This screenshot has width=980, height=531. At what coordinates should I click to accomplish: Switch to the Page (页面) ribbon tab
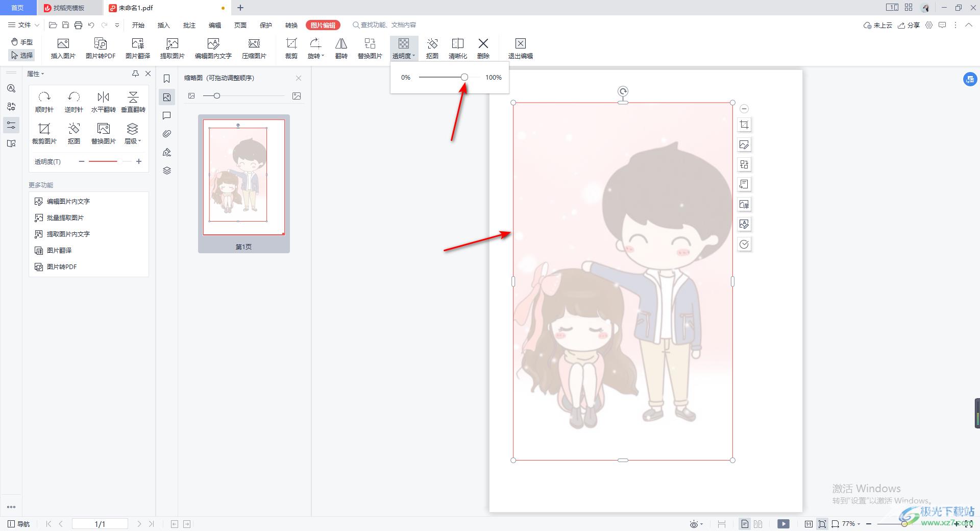click(240, 25)
